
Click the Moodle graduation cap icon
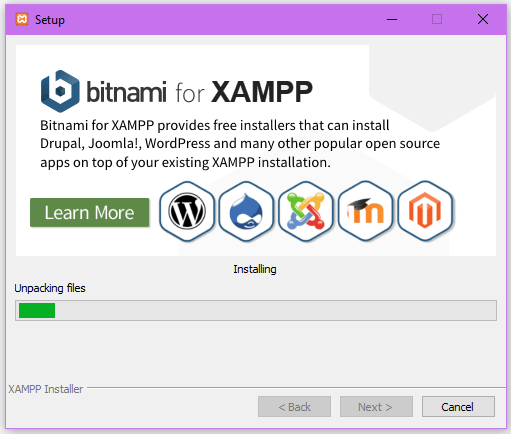click(x=365, y=211)
